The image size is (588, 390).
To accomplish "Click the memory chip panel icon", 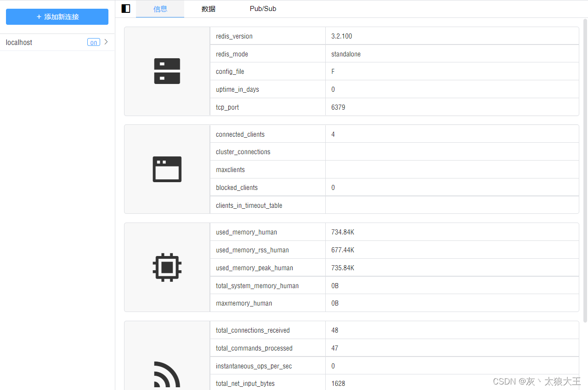I will [167, 267].
